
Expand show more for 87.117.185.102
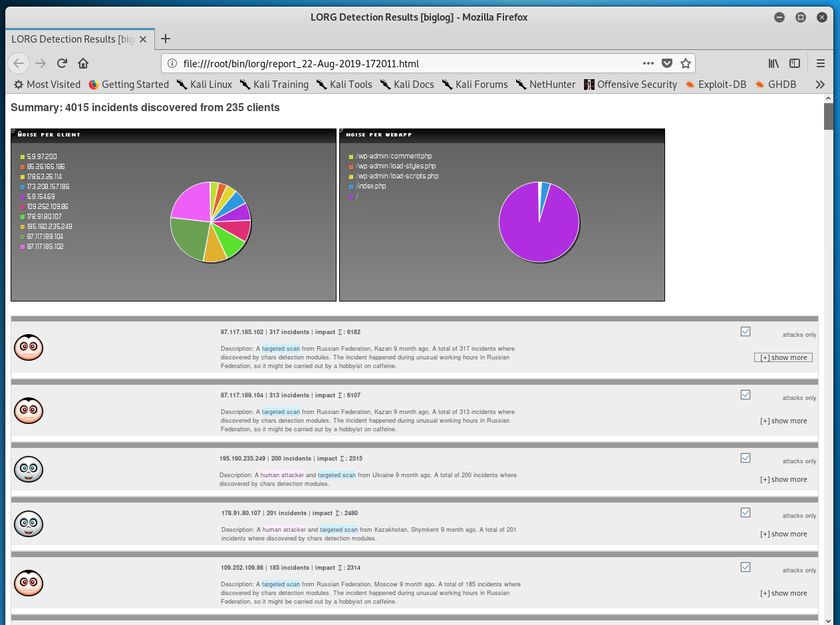click(783, 357)
